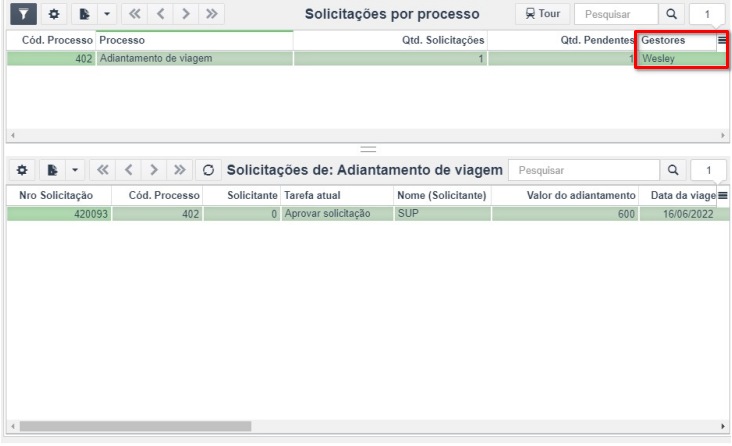Open column menu icon in bottom grid header
Viewport: 732px width, 446px height.
[722, 195]
